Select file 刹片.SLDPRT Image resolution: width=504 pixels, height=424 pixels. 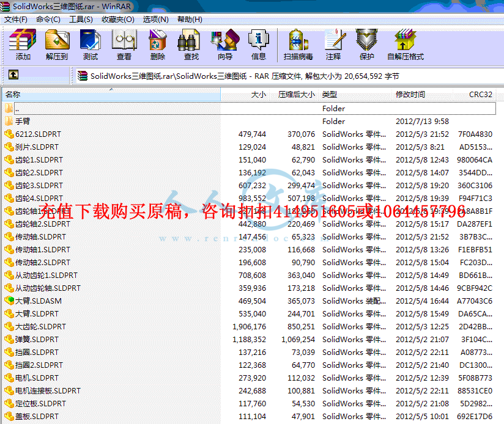[x=37, y=147]
